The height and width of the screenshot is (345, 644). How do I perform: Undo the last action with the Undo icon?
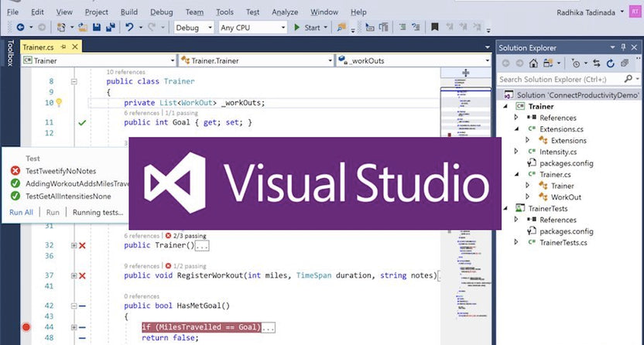point(129,27)
